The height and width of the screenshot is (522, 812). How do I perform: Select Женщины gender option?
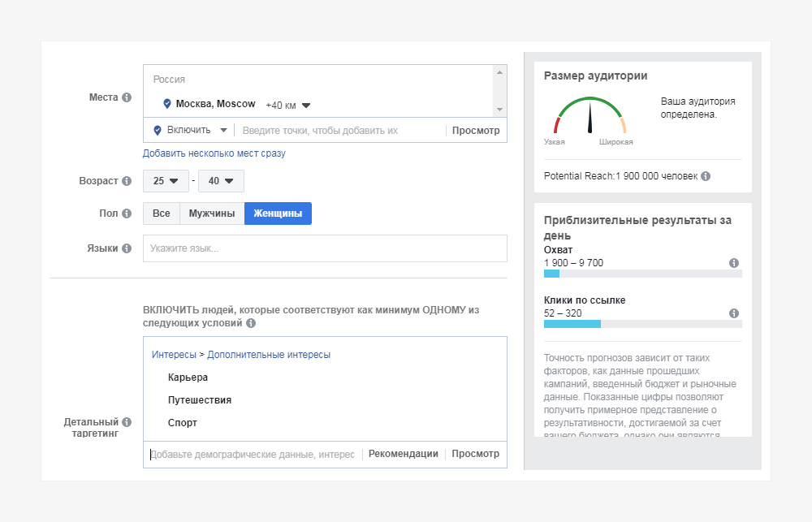278,214
